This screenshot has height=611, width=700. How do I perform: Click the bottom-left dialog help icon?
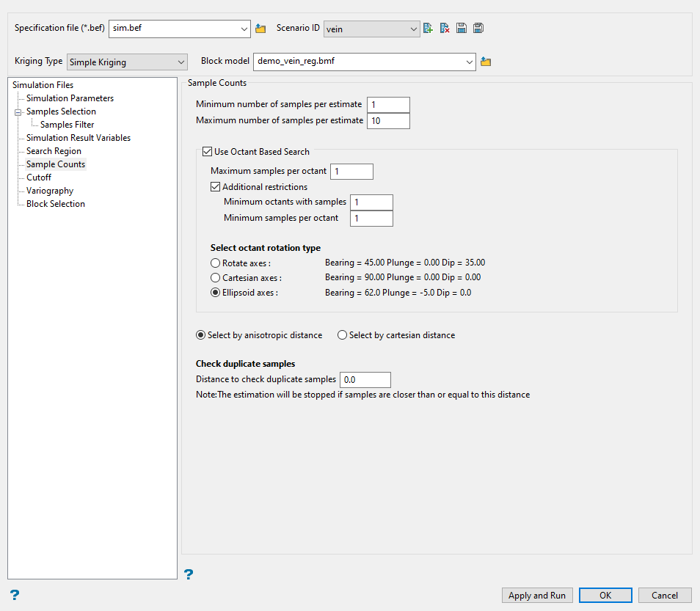pyautogui.click(x=14, y=594)
